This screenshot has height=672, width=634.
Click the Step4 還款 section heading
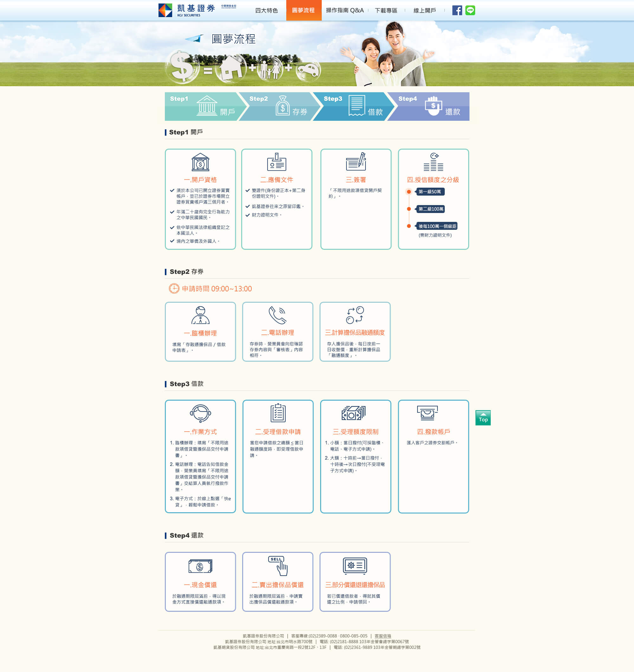click(x=186, y=535)
